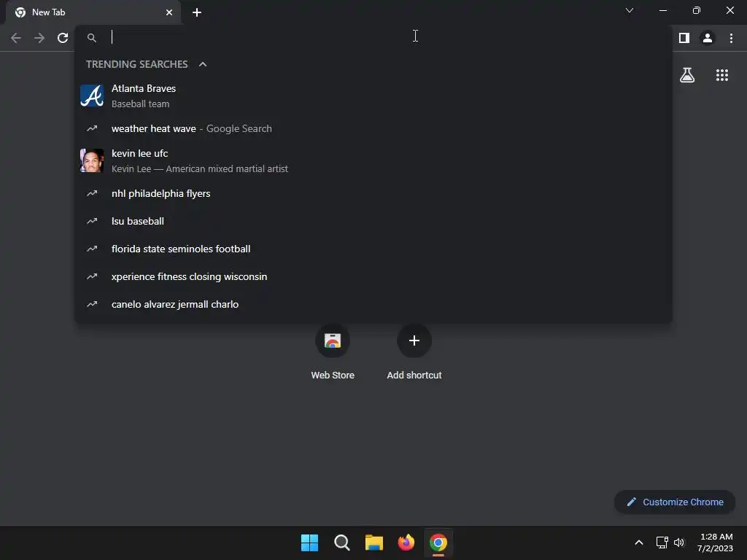Choose florida state seminoles football suggestion
The image size is (747, 560).
pyautogui.click(x=373, y=249)
